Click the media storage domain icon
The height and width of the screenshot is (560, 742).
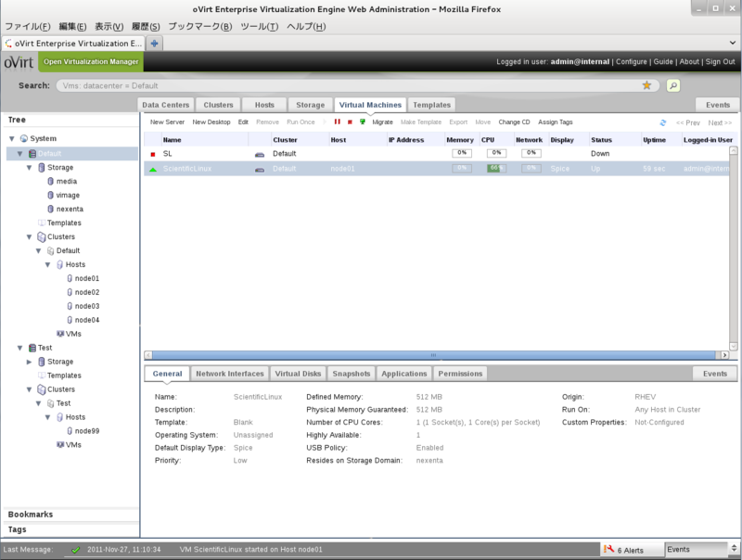(x=51, y=181)
